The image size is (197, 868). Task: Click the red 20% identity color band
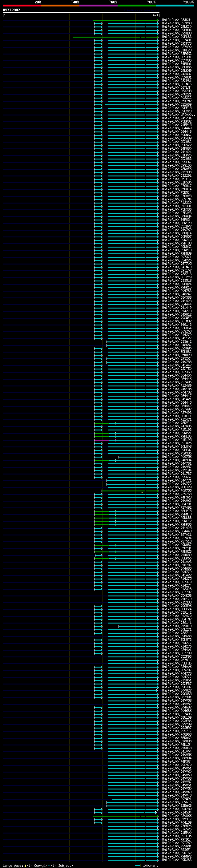(22, 6)
